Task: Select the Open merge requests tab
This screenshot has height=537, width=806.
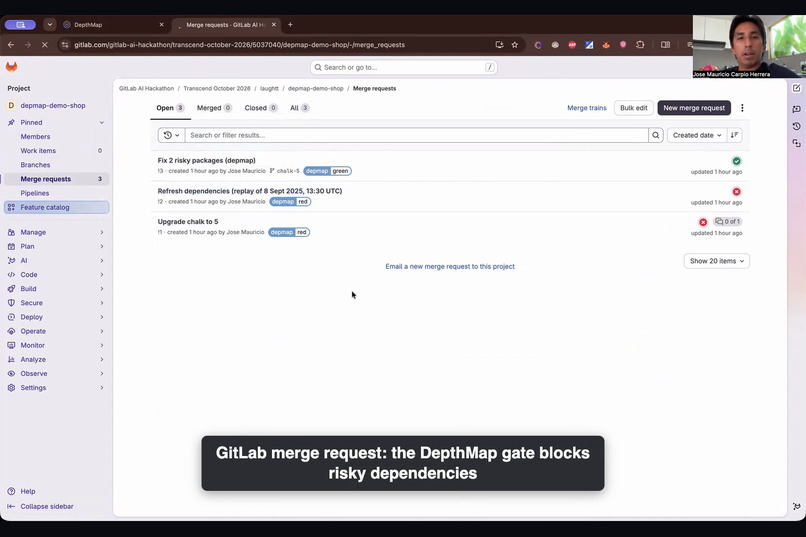Action: 170,108
